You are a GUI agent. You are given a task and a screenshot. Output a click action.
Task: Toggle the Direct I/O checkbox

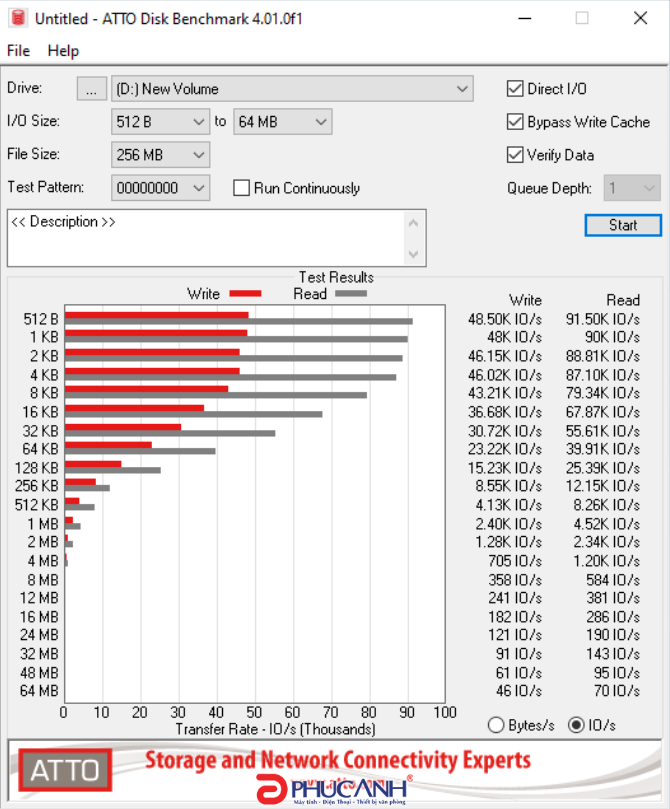[x=515, y=89]
